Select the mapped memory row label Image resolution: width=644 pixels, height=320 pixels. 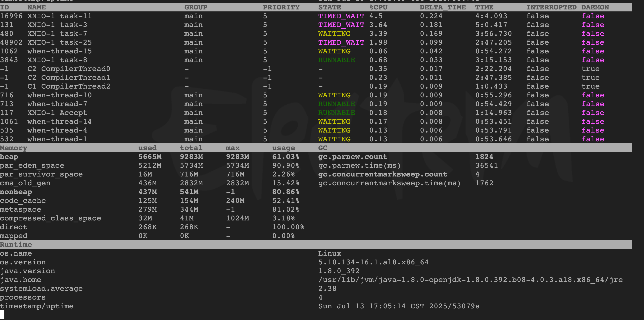coord(13,236)
